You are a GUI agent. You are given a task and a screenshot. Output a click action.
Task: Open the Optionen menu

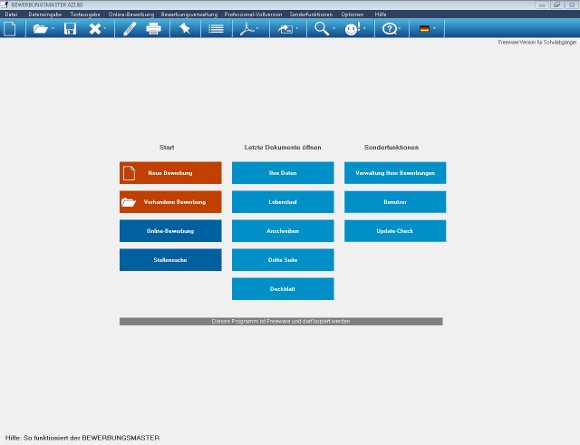pyautogui.click(x=352, y=14)
